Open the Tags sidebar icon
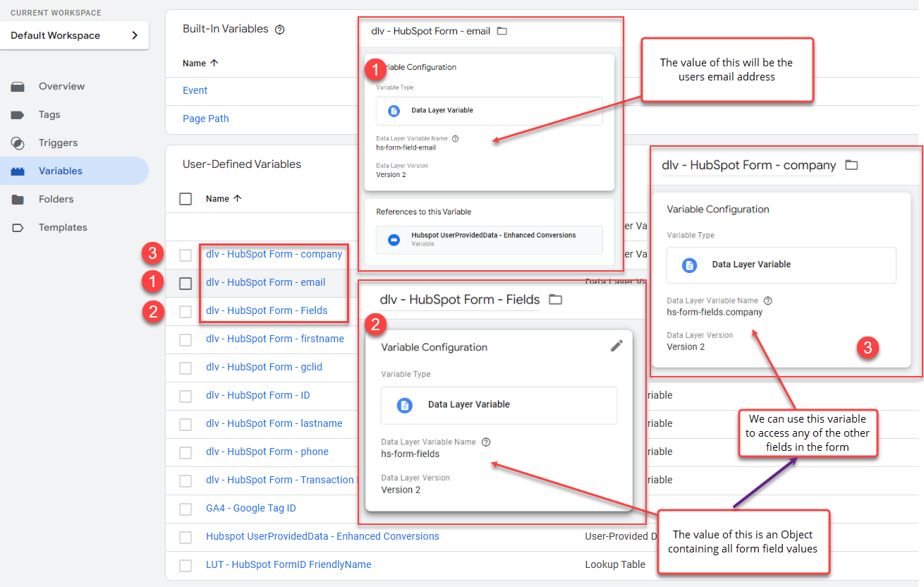The width and height of the screenshot is (924, 587). point(18,115)
